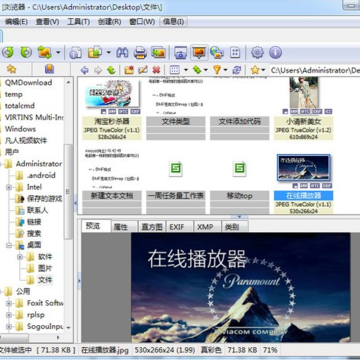This screenshot has width=360, height=360.
Task: Click the view mode layout icon
Action: (175, 70)
